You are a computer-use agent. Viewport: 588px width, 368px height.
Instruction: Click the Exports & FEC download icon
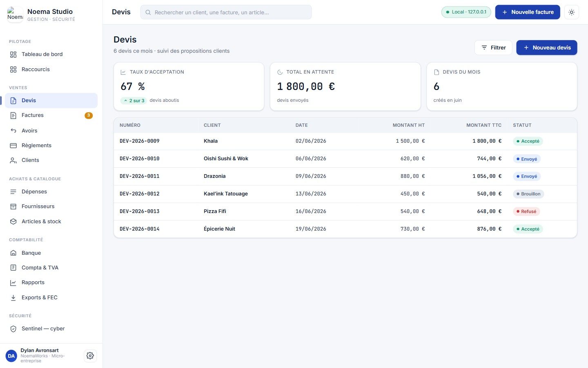click(x=13, y=298)
